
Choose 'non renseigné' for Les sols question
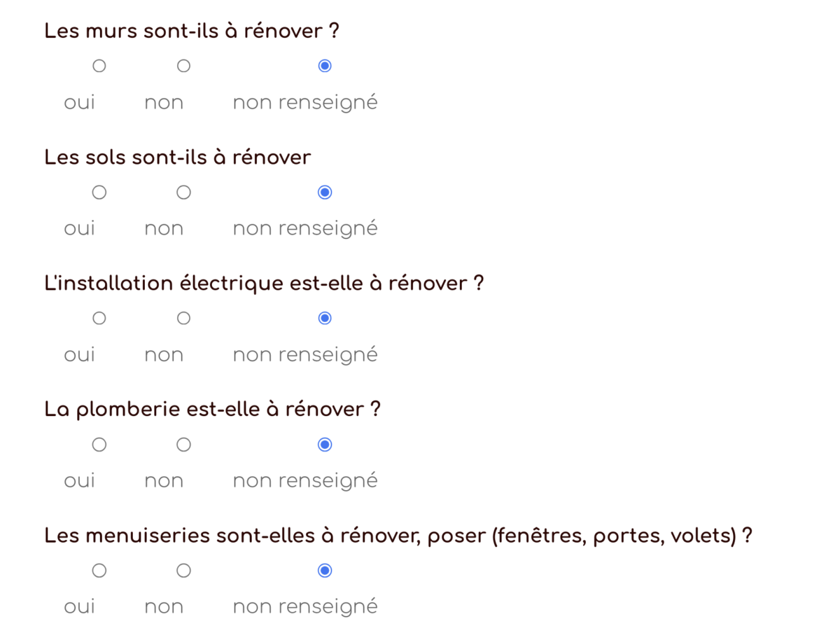[325, 192]
